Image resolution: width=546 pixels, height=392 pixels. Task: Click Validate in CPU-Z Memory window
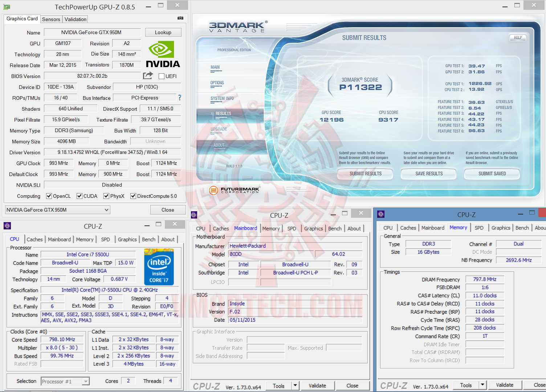click(505, 385)
